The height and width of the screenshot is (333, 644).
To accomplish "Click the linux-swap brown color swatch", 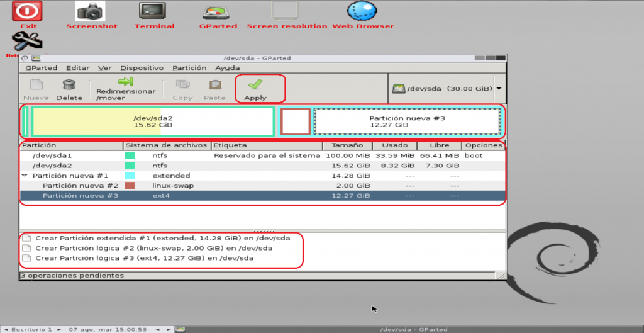I will pyautogui.click(x=130, y=186).
